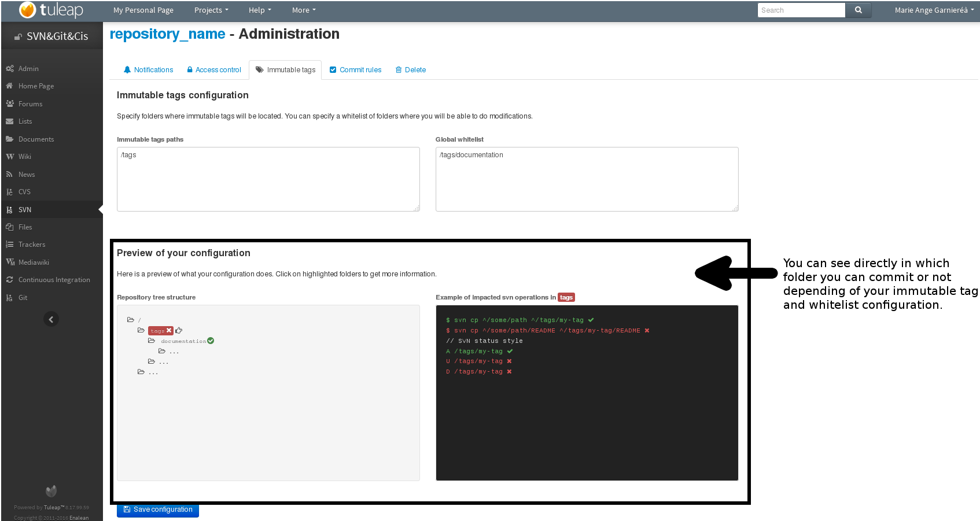Click in Global whitelist textarea

click(587, 179)
